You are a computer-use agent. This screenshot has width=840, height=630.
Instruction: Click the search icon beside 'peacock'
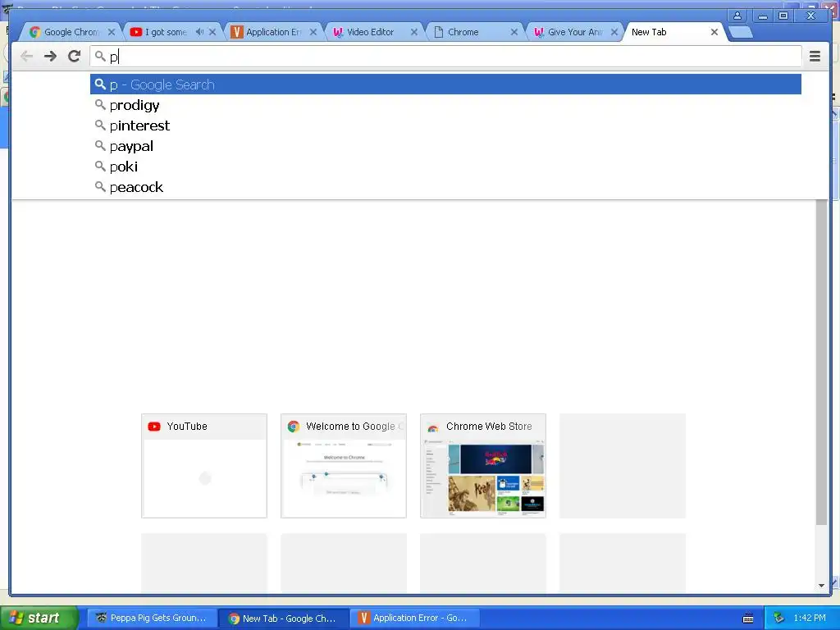point(100,186)
